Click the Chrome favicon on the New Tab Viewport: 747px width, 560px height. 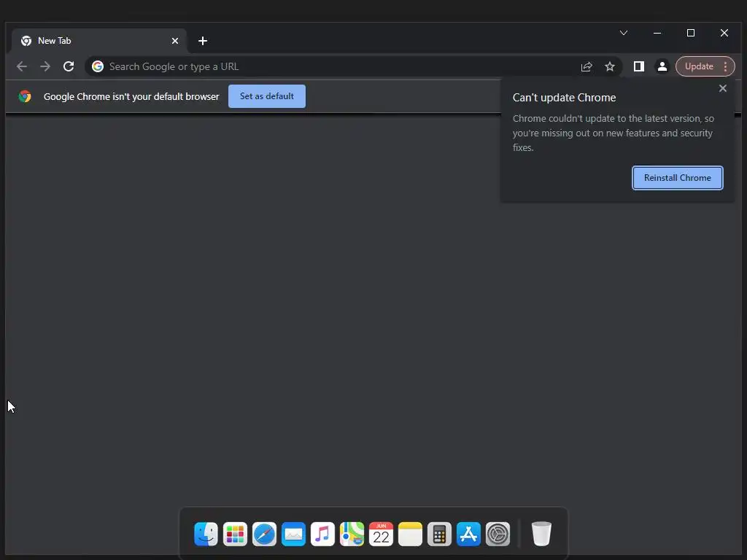pyautogui.click(x=26, y=41)
